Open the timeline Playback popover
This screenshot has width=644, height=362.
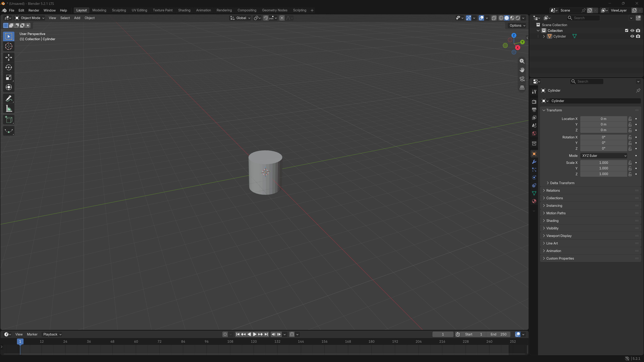(52, 334)
